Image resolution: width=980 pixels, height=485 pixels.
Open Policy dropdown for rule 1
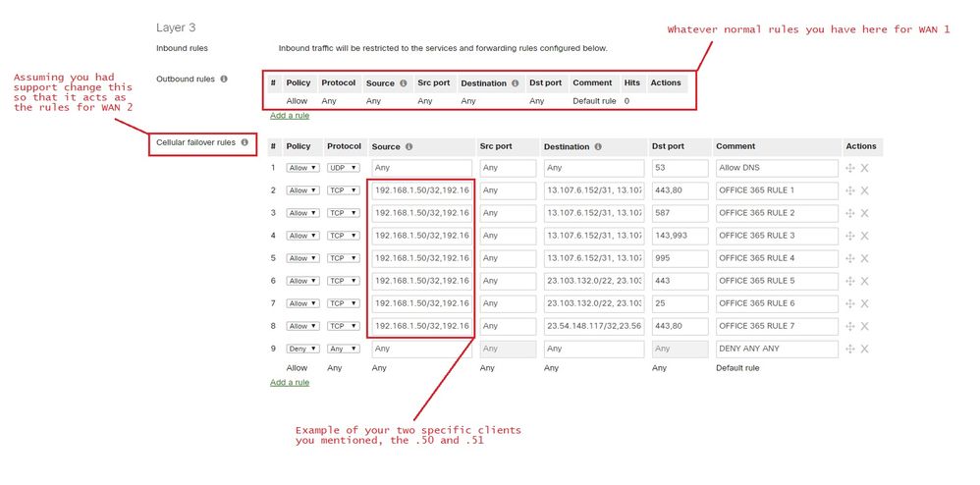(x=301, y=168)
